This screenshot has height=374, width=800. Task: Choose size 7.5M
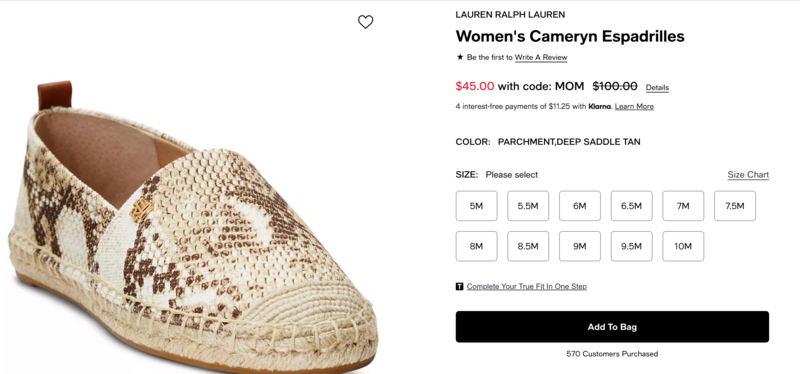(735, 206)
